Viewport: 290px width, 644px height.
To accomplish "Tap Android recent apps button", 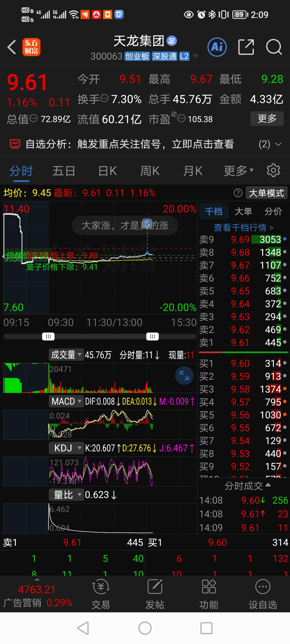I will (206, 628).
